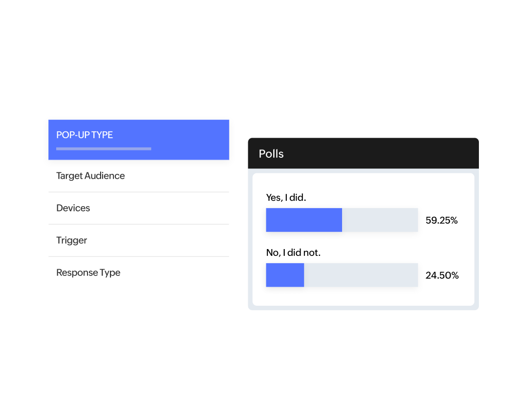Select the Trigger setting
This screenshot has height=420, width=518.
(72, 240)
